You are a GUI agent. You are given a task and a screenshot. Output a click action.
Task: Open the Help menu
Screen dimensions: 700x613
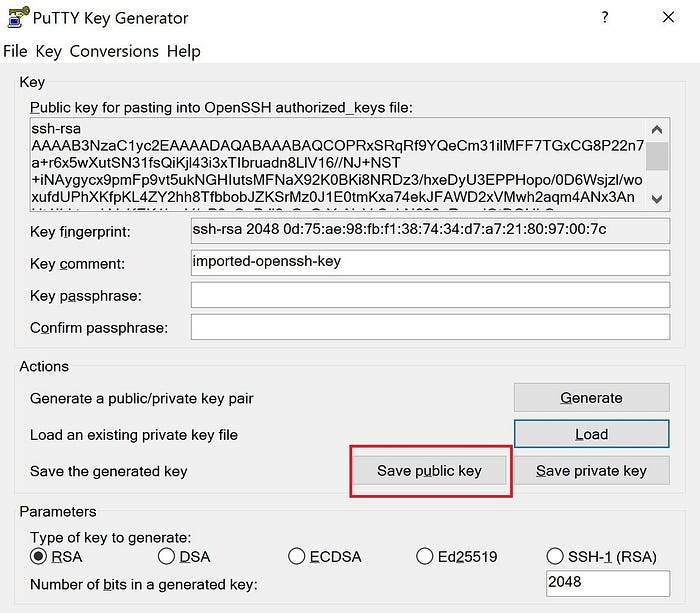click(183, 51)
